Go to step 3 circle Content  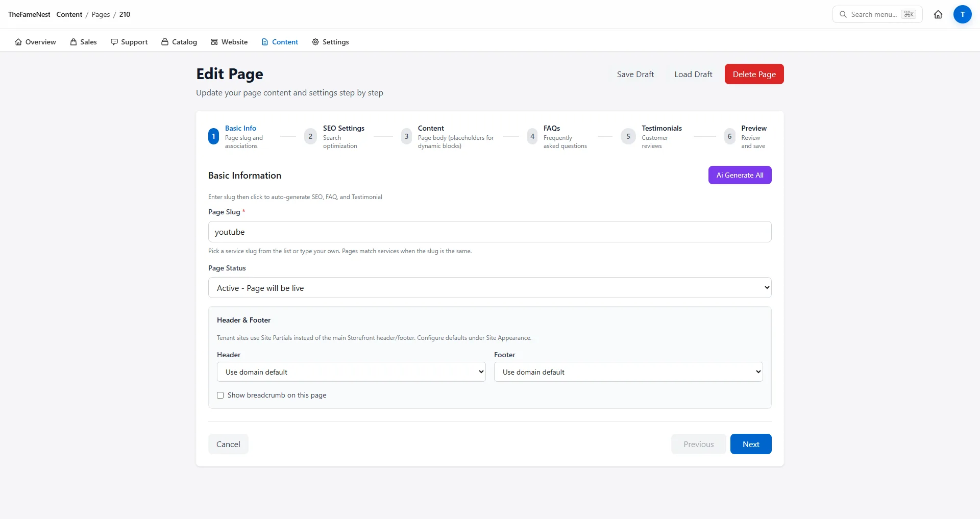pos(406,136)
